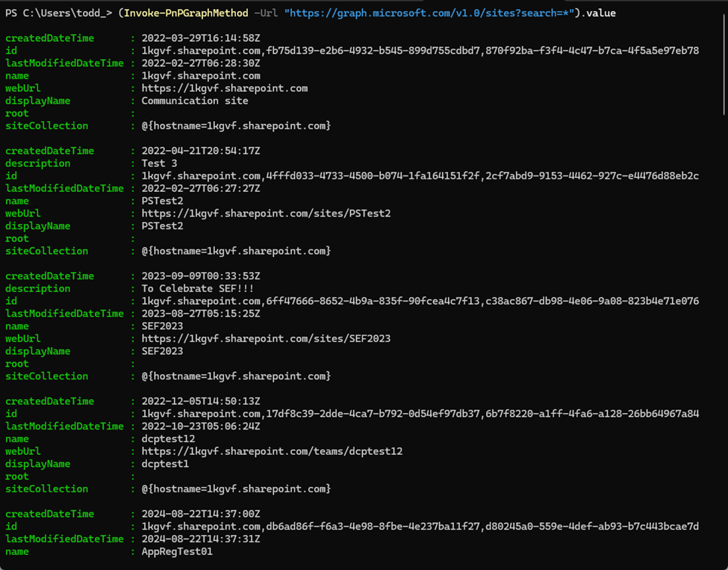
Task: Click createdDateTime value 2022-03-29T16:14:58Z
Action: pos(201,38)
